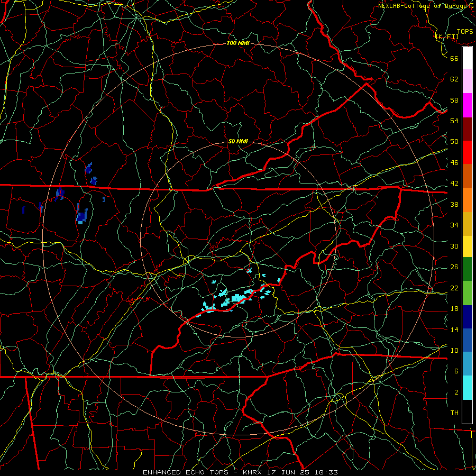Click the "TOPS" legend heading
The image size is (476, 476).
coord(465,32)
